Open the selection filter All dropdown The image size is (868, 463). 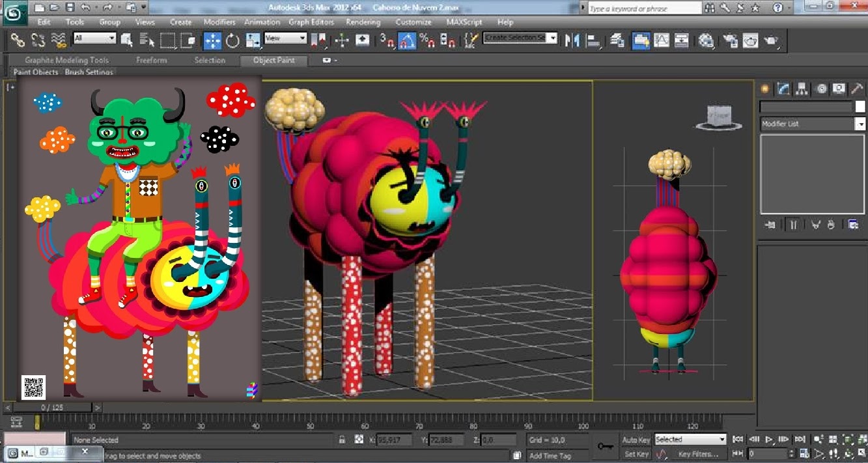tap(94, 38)
